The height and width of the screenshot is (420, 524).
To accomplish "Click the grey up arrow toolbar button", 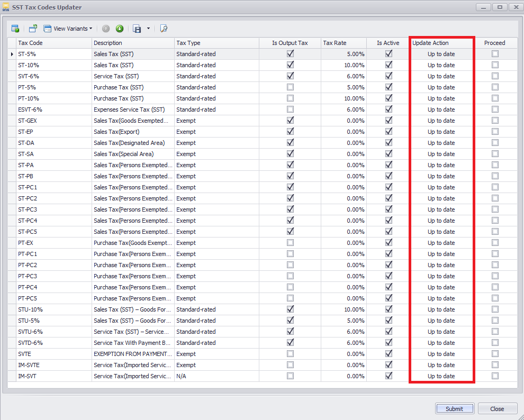I will [x=106, y=29].
